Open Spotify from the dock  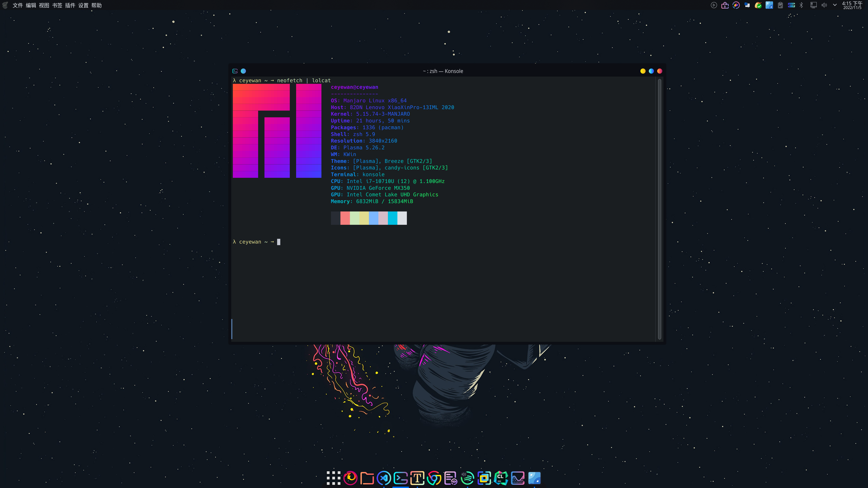click(467, 478)
